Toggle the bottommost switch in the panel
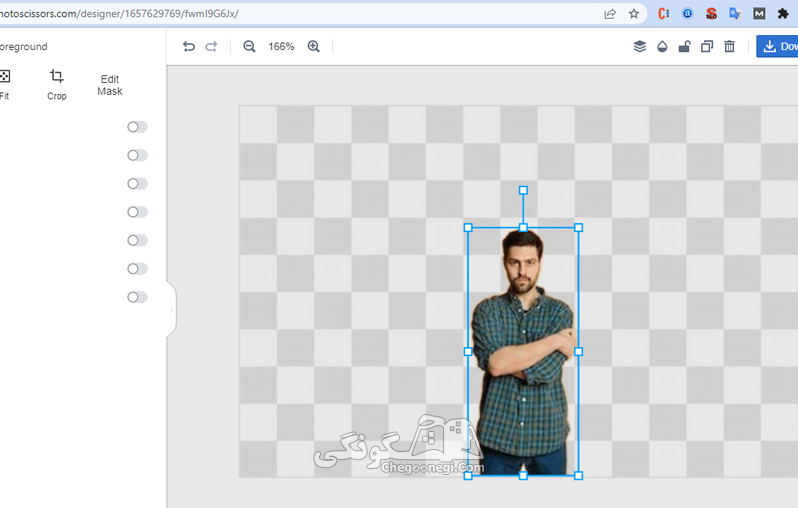798x508 pixels. click(137, 297)
